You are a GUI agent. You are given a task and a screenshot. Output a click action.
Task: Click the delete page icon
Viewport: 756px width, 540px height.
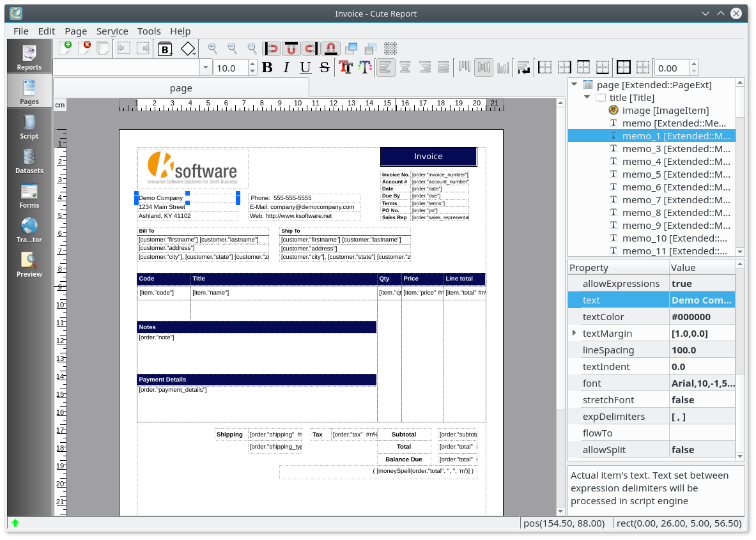[84, 49]
